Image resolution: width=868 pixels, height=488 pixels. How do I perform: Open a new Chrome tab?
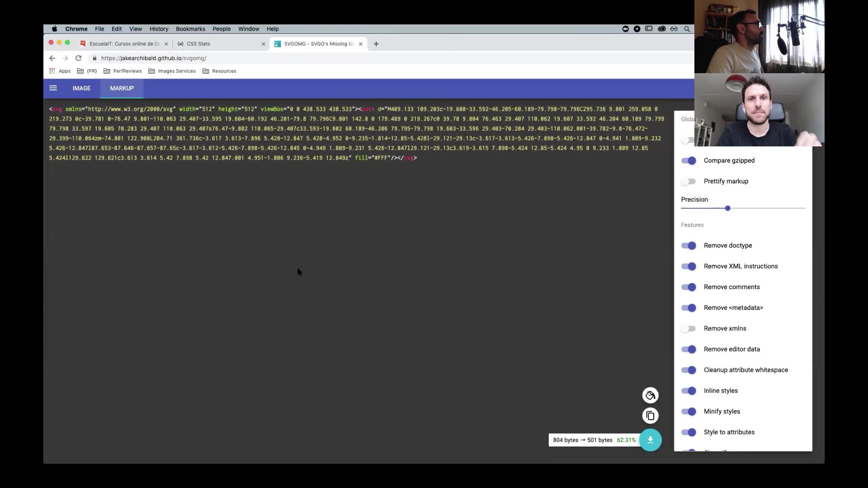click(x=376, y=44)
